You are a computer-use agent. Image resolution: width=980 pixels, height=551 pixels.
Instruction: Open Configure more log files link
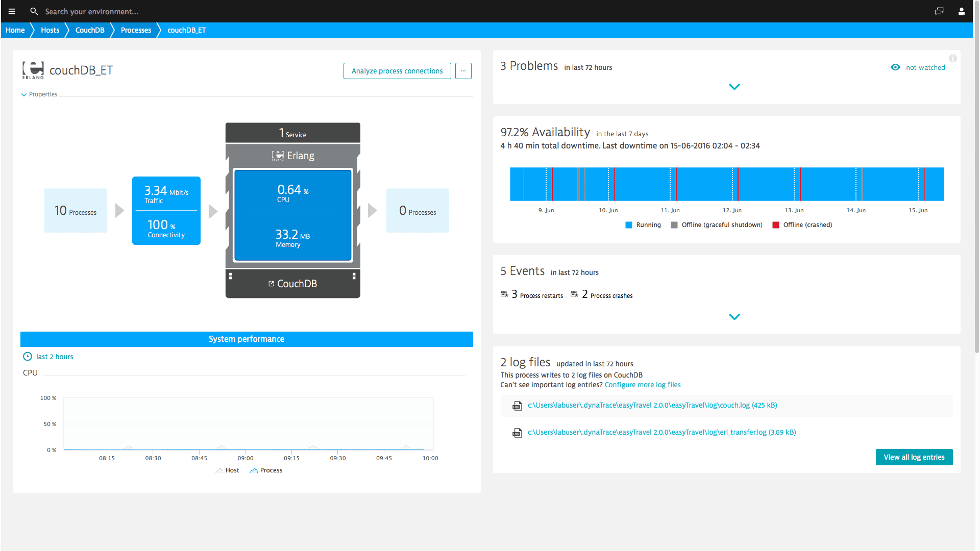(643, 385)
